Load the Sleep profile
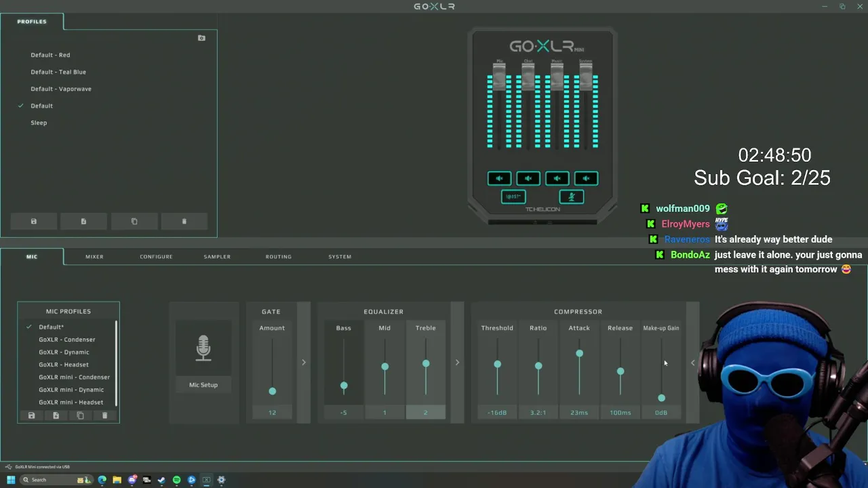The height and width of the screenshot is (488, 868). (39, 123)
